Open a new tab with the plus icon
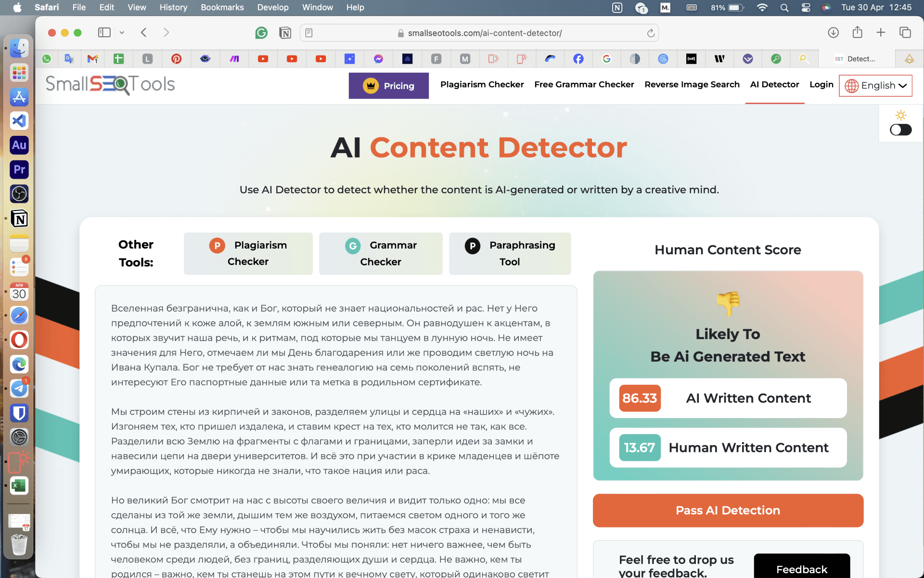 click(x=881, y=32)
